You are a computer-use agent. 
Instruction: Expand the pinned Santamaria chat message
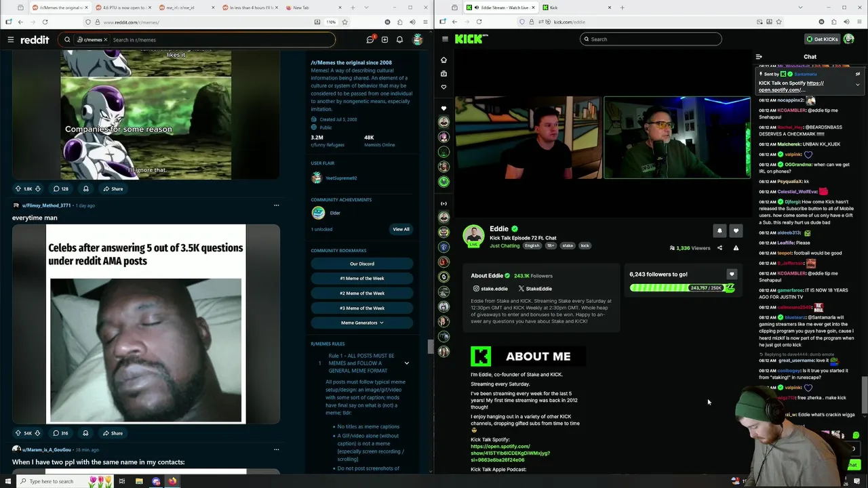click(x=857, y=84)
